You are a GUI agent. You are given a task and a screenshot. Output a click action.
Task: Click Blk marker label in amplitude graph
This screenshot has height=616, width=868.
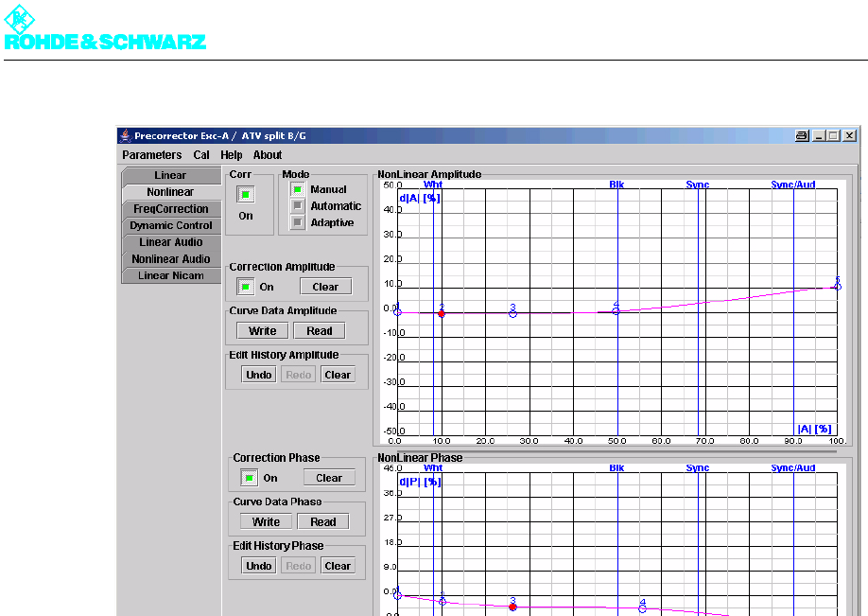[x=616, y=185]
